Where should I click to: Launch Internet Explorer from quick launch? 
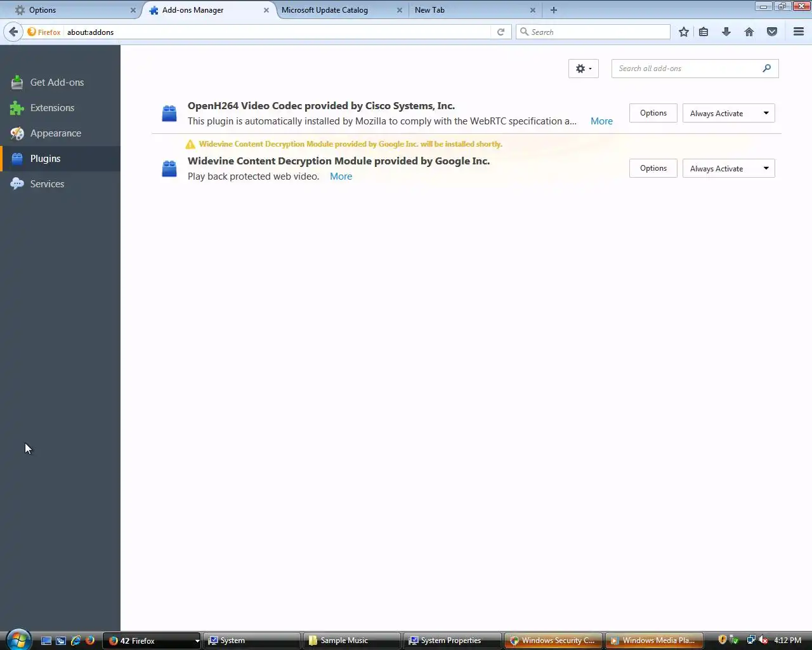[75, 640]
